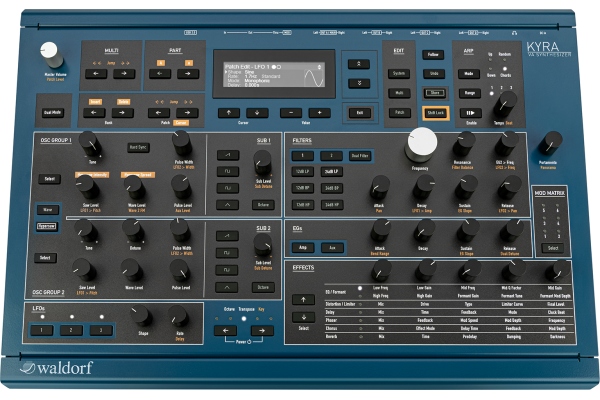Increase value with the plus button
The image size is (600, 400).
[x=320, y=113]
